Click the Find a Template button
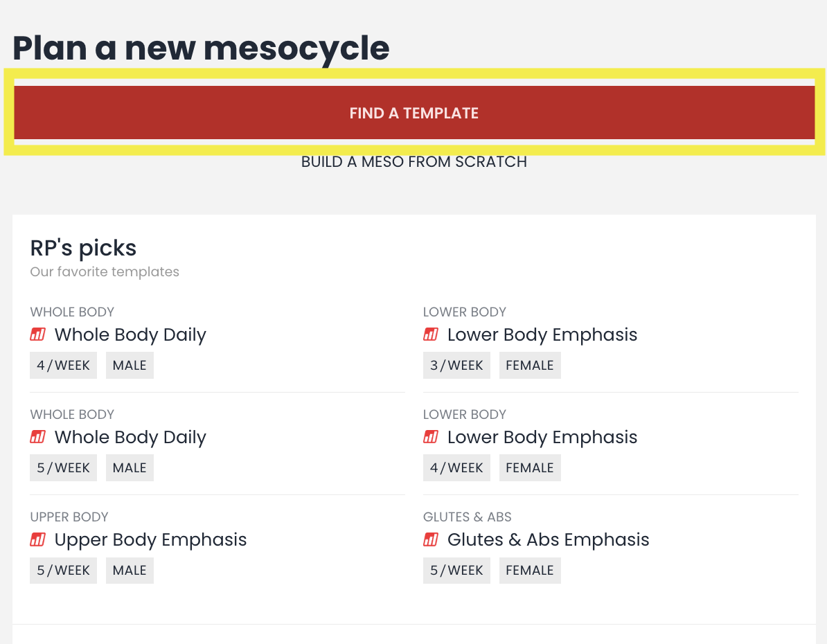Image resolution: width=827 pixels, height=644 pixels. click(x=413, y=113)
